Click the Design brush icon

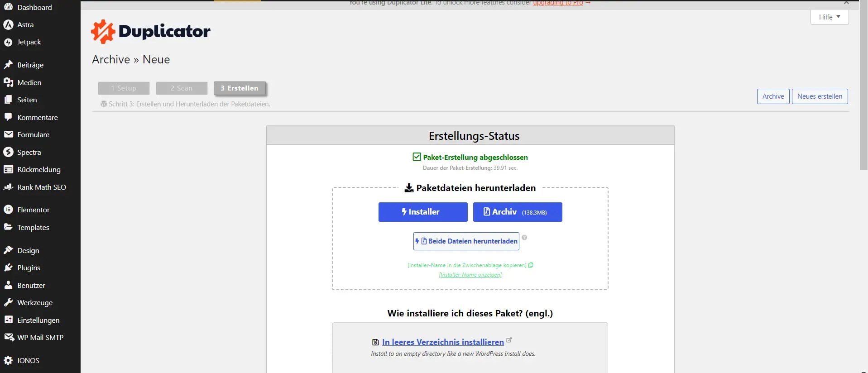(8, 250)
